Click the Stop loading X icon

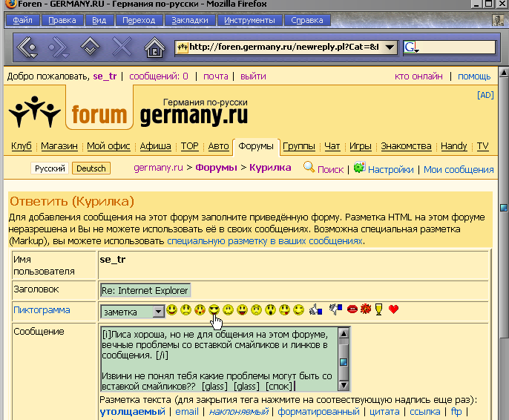(x=122, y=47)
